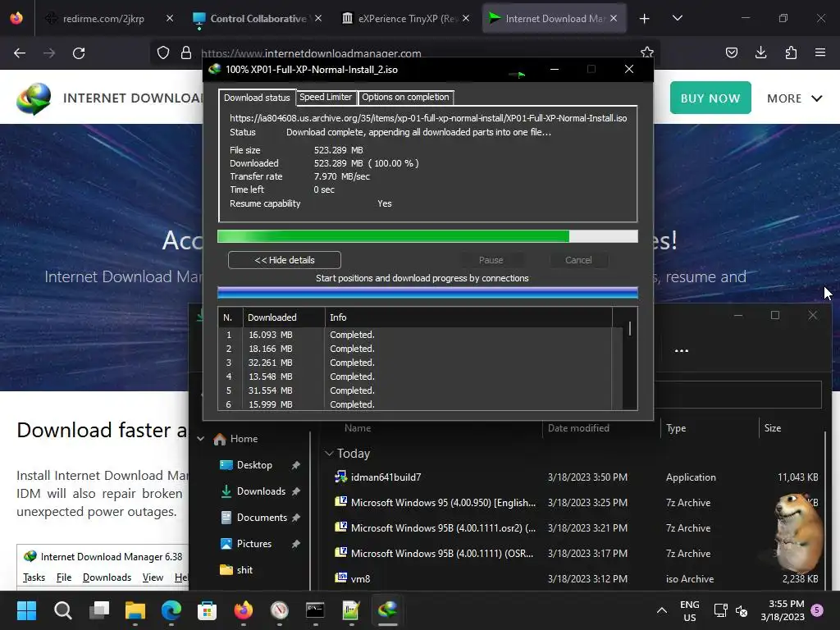Click the BUY NOW button on the webpage
840x630 pixels.
(710, 98)
